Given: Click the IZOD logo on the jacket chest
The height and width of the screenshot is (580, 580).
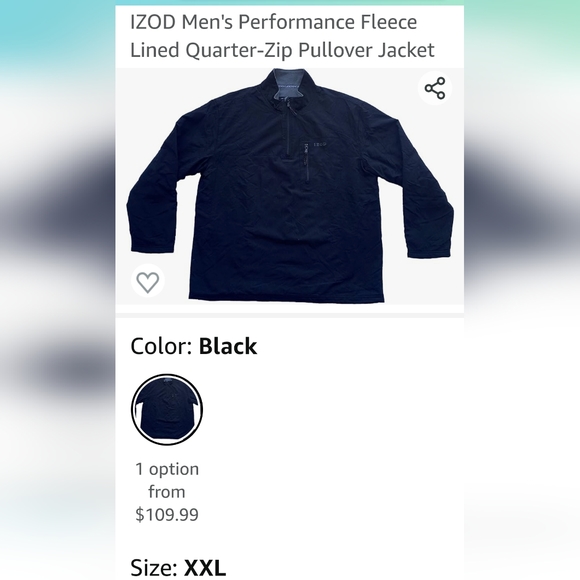Looking at the screenshot, I should click(x=319, y=145).
